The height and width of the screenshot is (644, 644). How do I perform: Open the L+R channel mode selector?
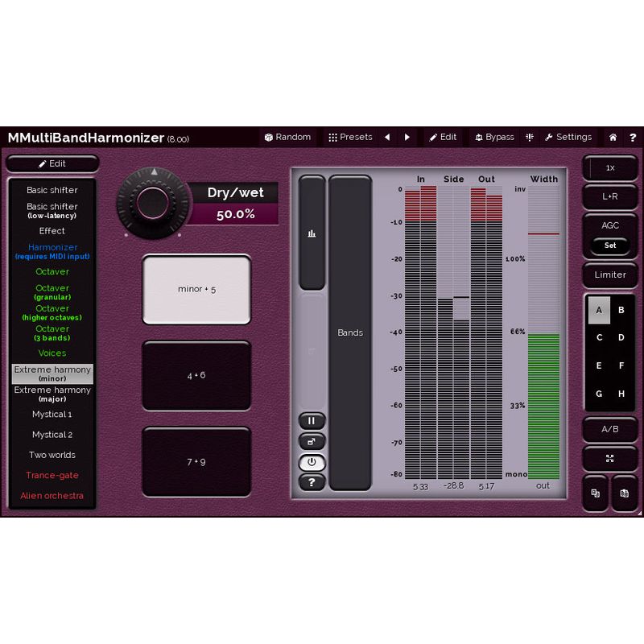[610, 196]
